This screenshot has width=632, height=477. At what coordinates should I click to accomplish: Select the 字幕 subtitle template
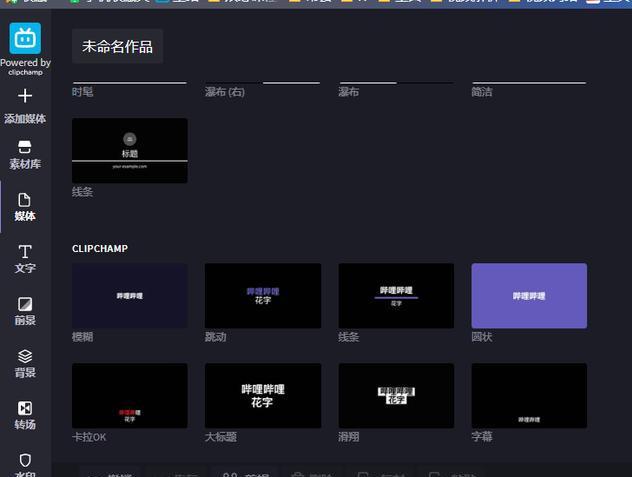pos(529,396)
